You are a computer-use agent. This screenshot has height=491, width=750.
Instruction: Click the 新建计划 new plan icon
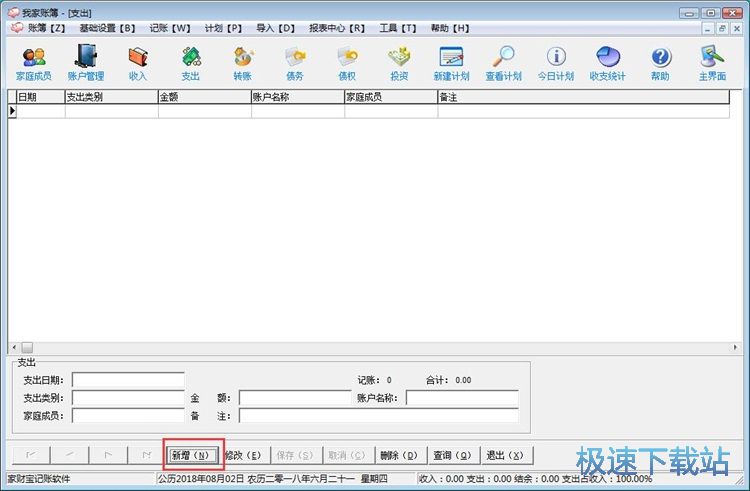tap(451, 64)
